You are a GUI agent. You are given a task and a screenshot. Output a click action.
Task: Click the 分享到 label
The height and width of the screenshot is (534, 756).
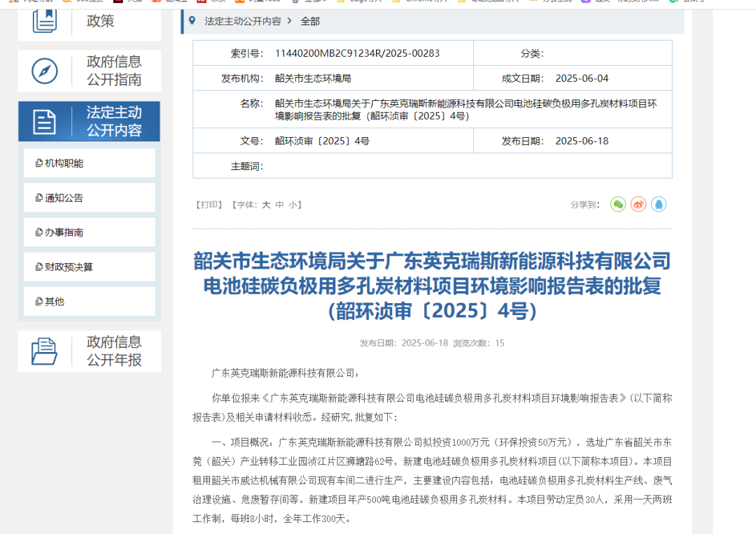tap(584, 205)
